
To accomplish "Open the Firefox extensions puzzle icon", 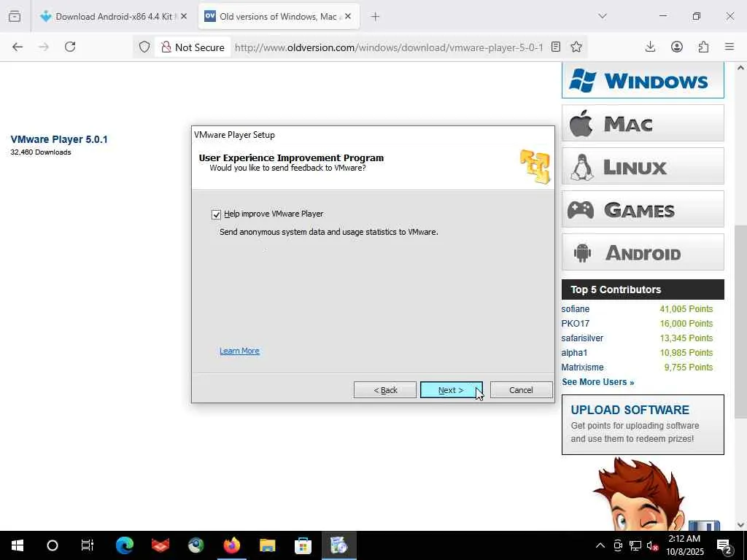I will point(704,47).
